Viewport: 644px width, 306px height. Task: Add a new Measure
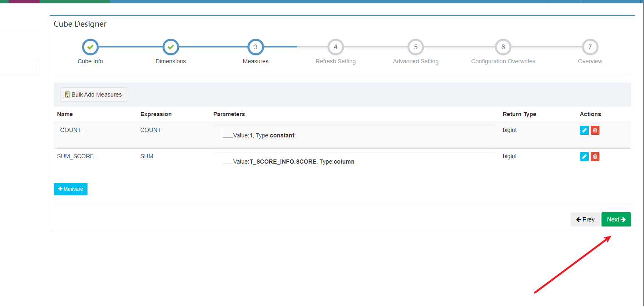click(70, 189)
